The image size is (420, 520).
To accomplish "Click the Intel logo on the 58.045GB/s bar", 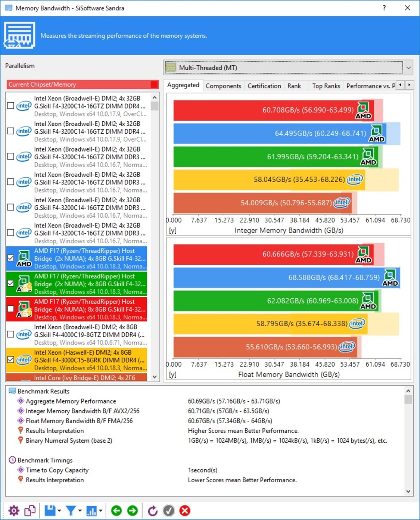I will [355, 180].
